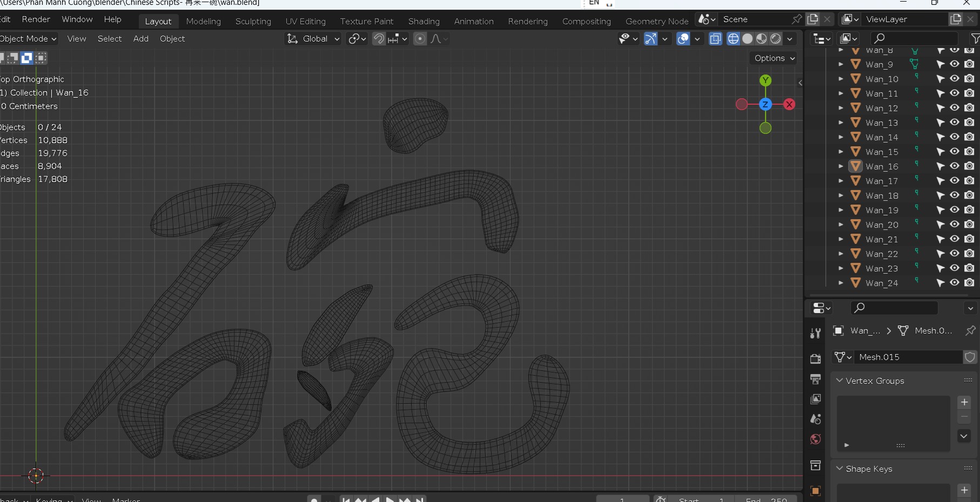Open the Help menu
980x502 pixels.
tap(113, 19)
